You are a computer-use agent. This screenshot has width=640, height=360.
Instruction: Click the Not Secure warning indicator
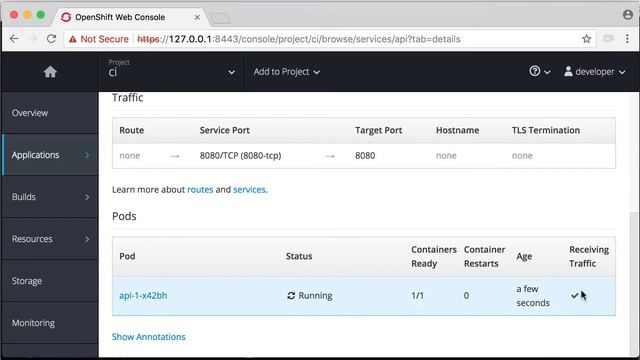pos(98,39)
